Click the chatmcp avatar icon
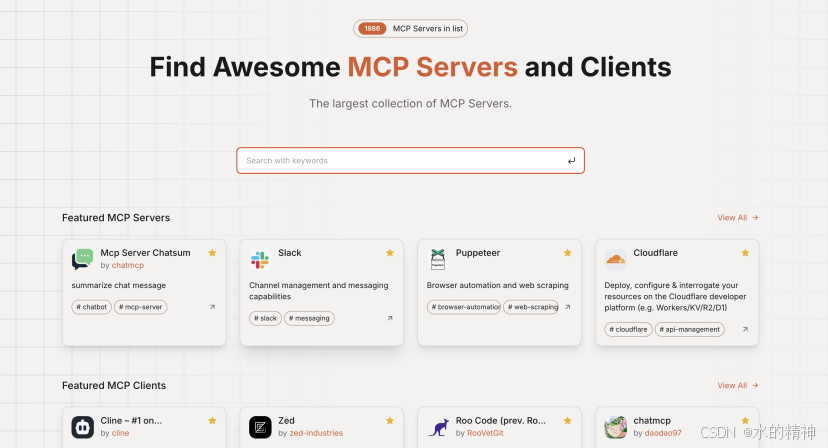Screen dimensions: 828x448 point(615,427)
